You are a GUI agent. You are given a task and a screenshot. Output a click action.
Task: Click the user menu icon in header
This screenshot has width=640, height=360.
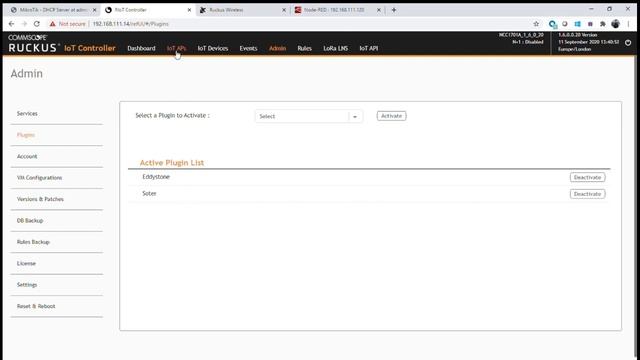pos(628,42)
